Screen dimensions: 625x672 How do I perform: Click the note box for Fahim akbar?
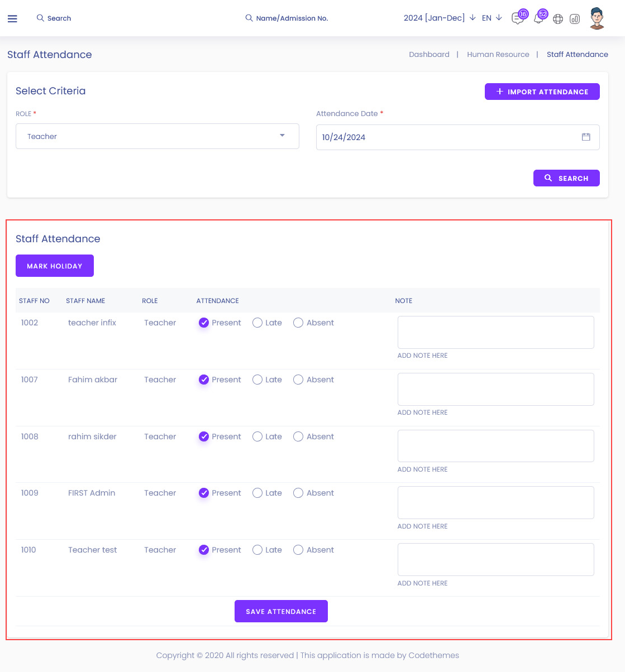[496, 389]
